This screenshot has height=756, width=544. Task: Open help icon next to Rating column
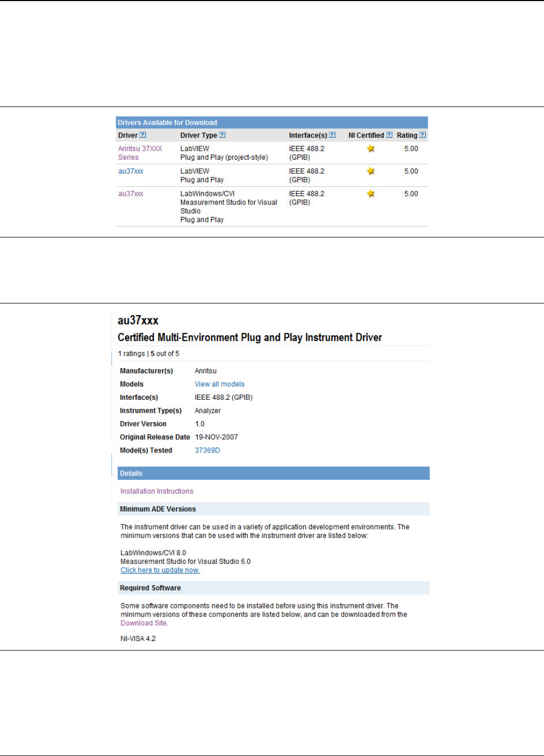(423, 135)
